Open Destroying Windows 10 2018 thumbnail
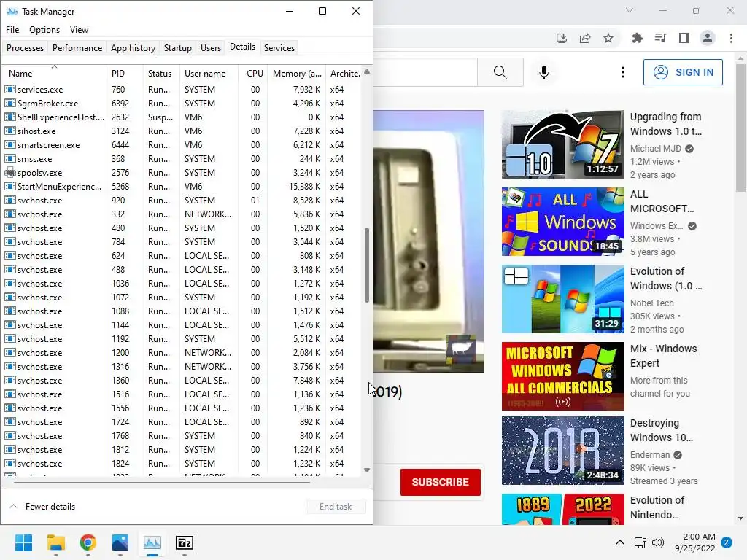 (x=562, y=451)
